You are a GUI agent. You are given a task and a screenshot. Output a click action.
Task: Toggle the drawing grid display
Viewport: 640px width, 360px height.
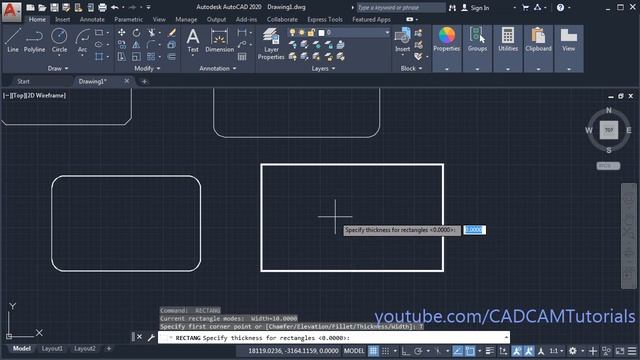point(373,351)
